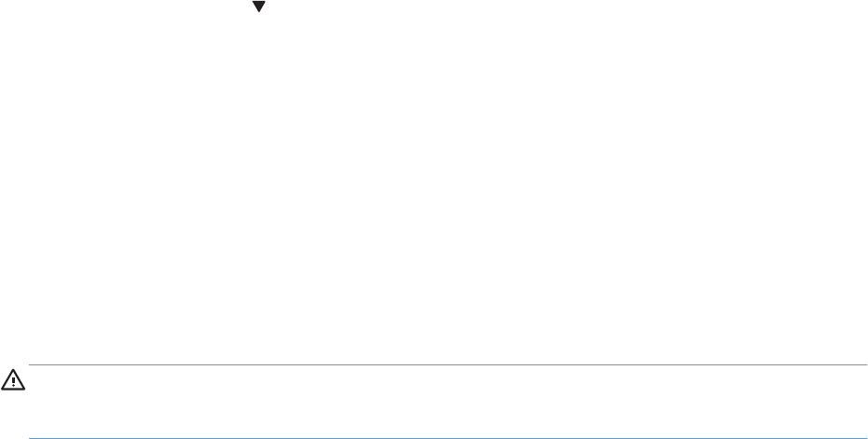
Task: Click the upper blue horizontal divider line
Action: (x=448, y=364)
